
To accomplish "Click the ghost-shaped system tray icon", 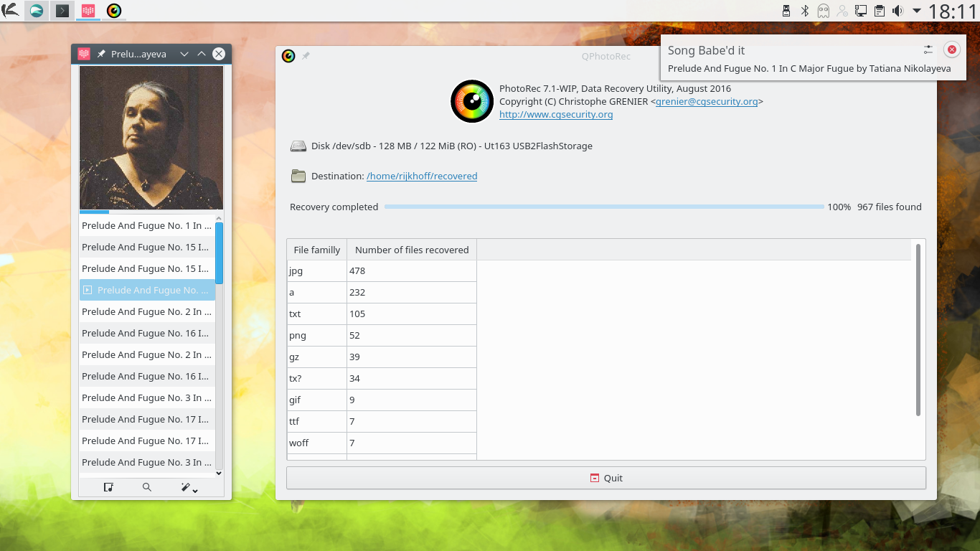I will 824,11.
